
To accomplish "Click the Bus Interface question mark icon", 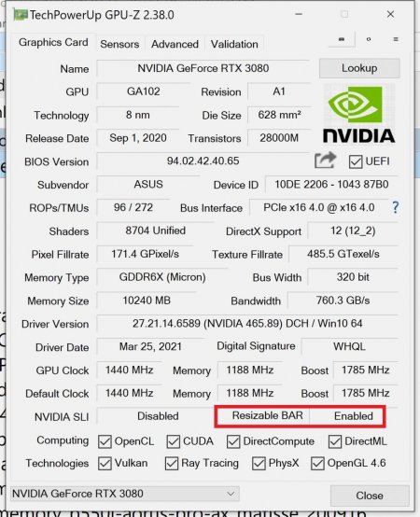I will 396,207.
